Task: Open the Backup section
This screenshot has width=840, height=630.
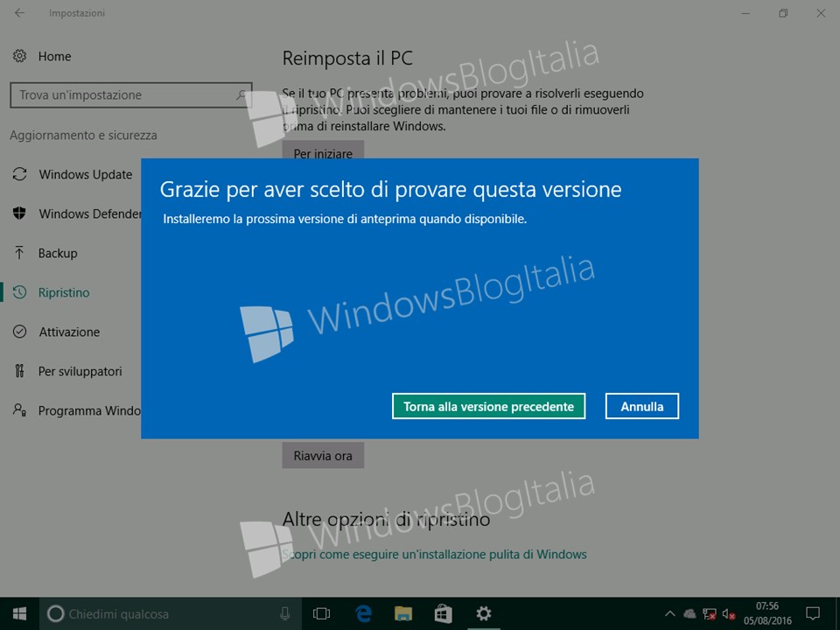Action: [x=45, y=253]
